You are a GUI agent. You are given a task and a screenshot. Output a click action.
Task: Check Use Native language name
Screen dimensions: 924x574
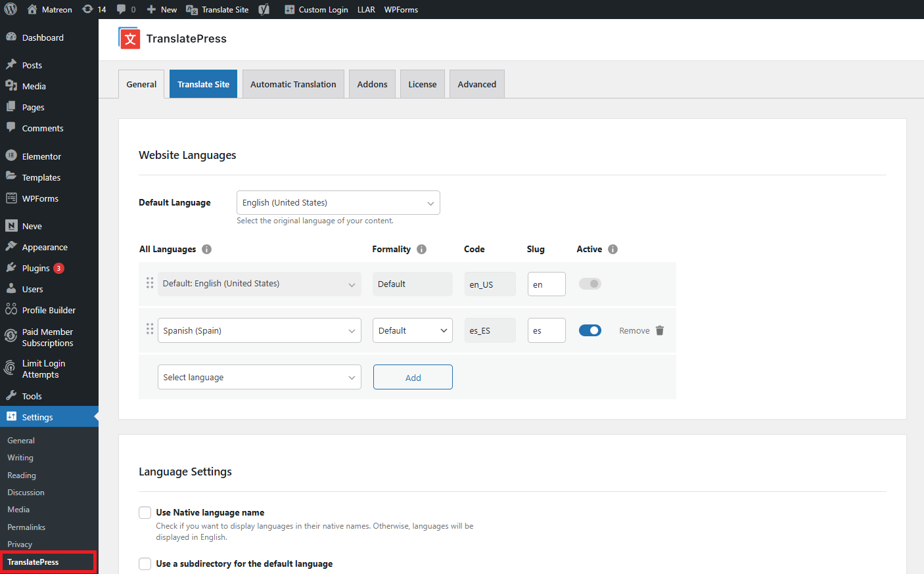click(145, 512)
